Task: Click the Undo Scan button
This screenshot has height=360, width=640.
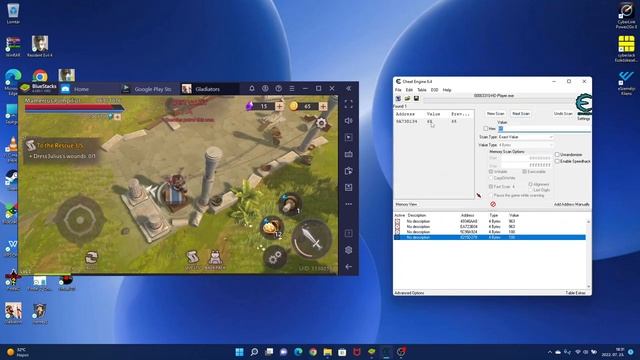Action: 563,113
